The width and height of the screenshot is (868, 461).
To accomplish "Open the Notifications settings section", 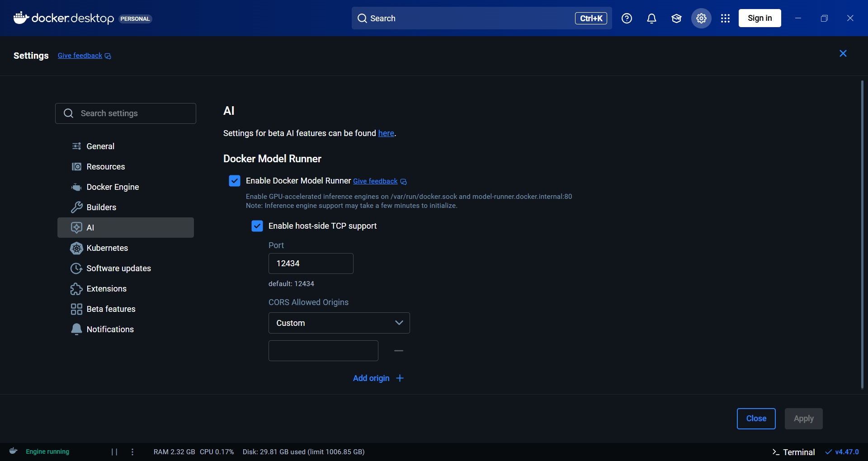I will [126, 329].
